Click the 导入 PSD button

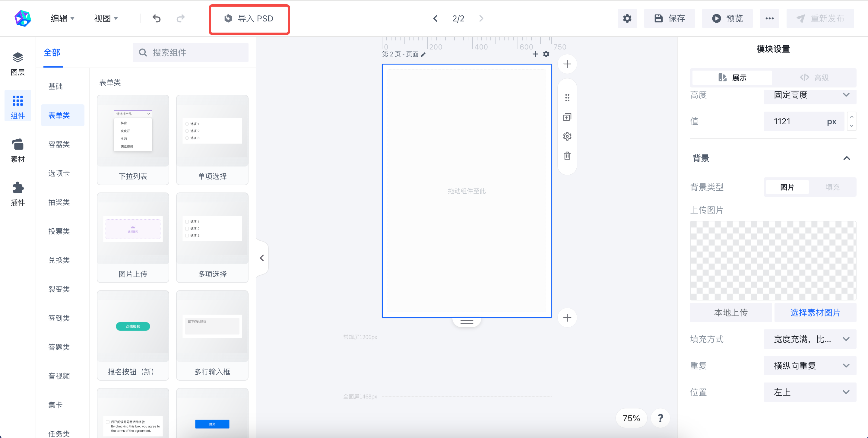pyautogui.click(x=249, y=18)
